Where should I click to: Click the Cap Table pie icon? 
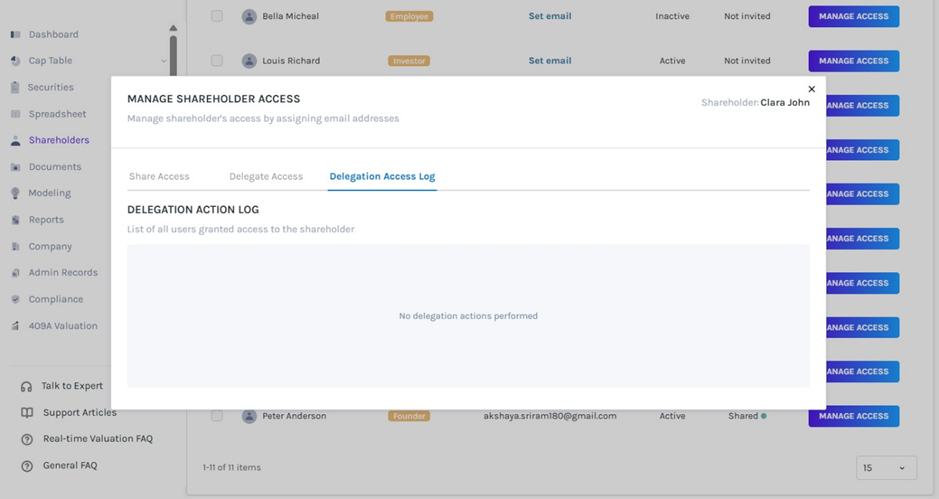(x=16, y=61)
